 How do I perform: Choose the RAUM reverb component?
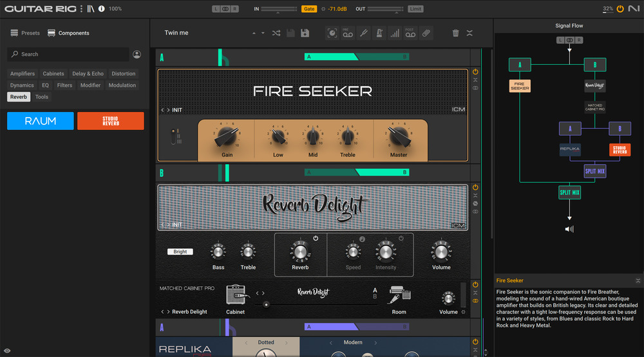[x=41, y=121]
